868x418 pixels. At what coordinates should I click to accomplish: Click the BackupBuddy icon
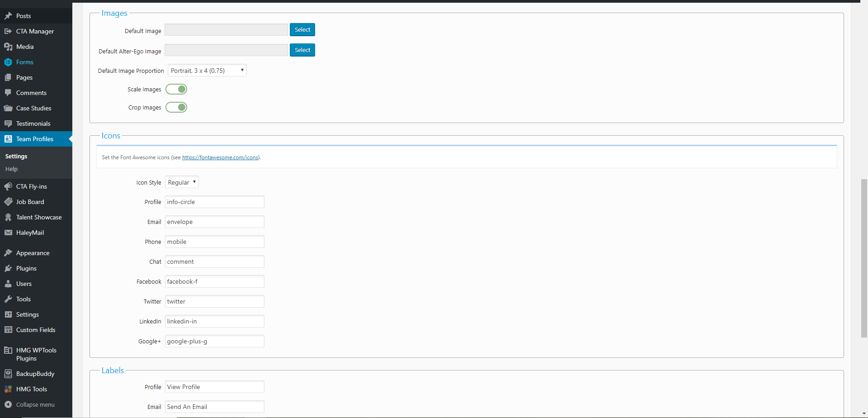8,374
